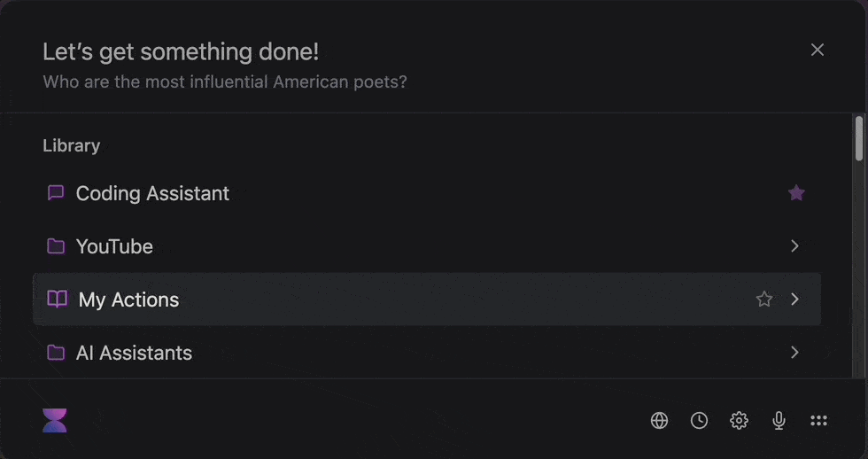
Task: Open the grid apps menu icon
Action: (x=818, y=421)
